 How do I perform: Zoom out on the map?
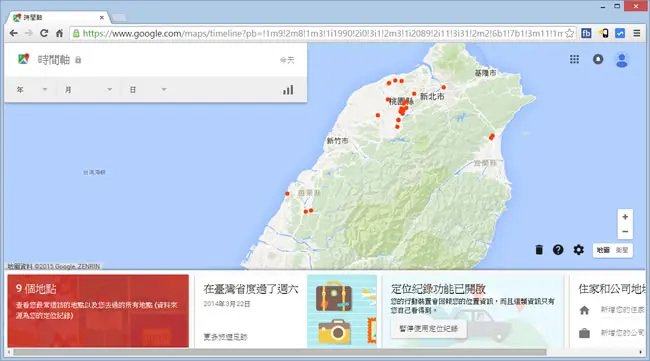click(625, 232)
